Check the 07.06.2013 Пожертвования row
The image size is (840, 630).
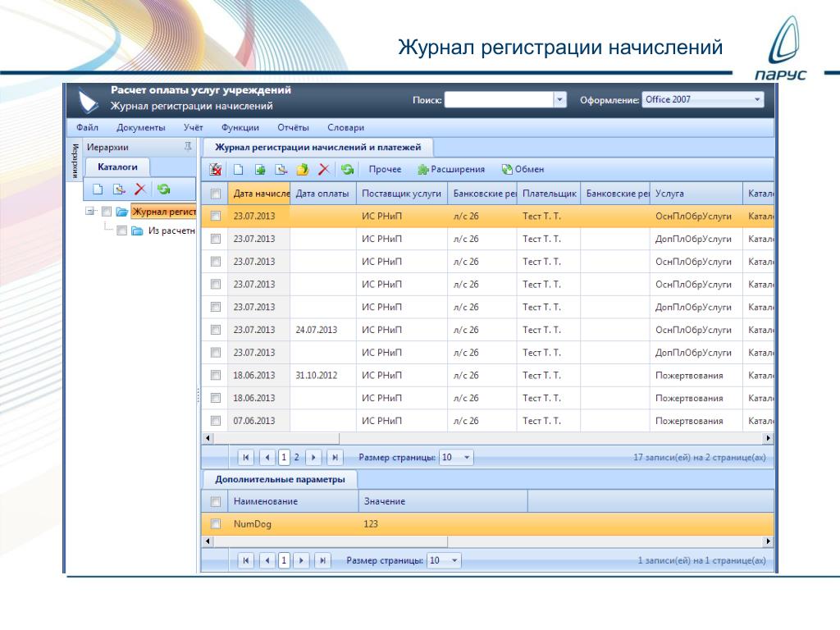pyautogui.click(x=216, y=421)
